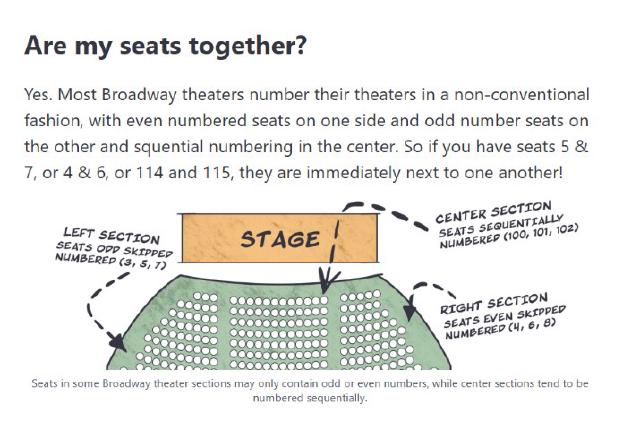Click the center block of seats
The height and width of the screenshot is (430, 640).
272,330
